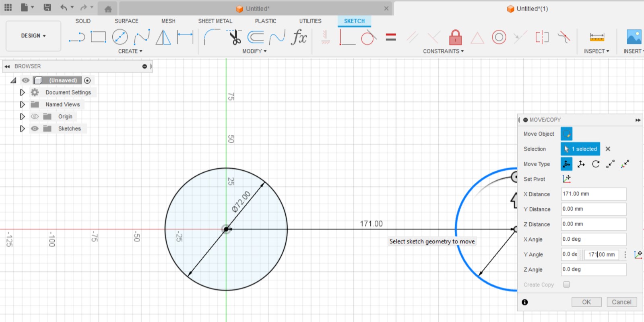Toggle the Create Copy checkbox
644x322 pixels.
(x=567, y=284)
